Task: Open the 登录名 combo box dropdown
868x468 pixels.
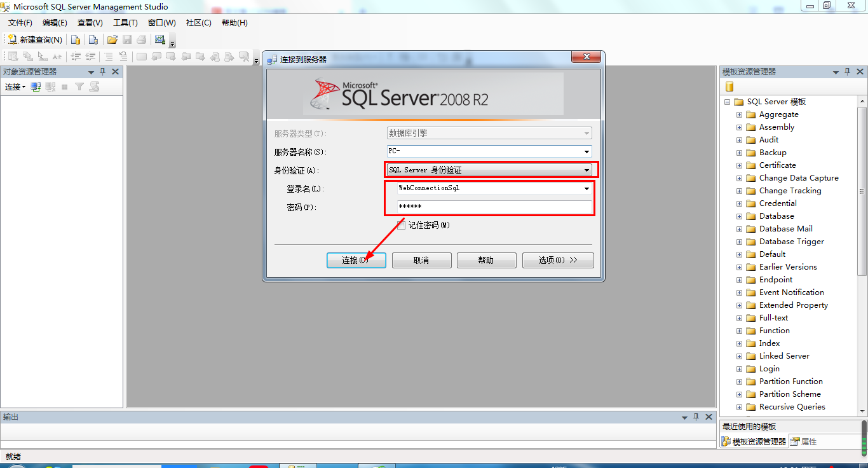Action: pyautogui.click(x=587, y=188)
